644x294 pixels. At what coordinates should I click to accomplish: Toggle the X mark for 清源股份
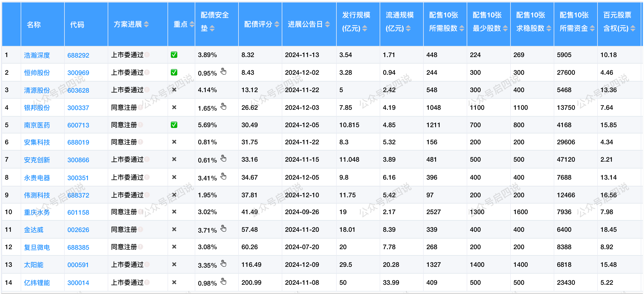pos(174,90)
